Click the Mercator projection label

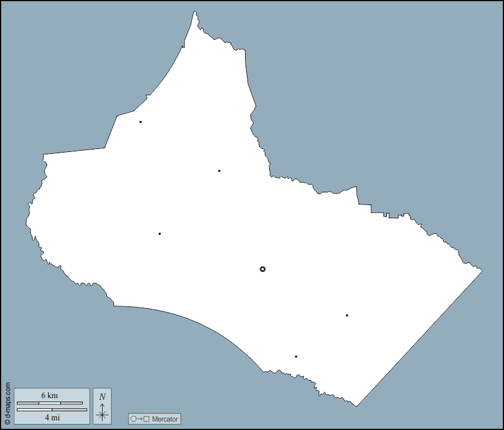click(x=165, y=419)
